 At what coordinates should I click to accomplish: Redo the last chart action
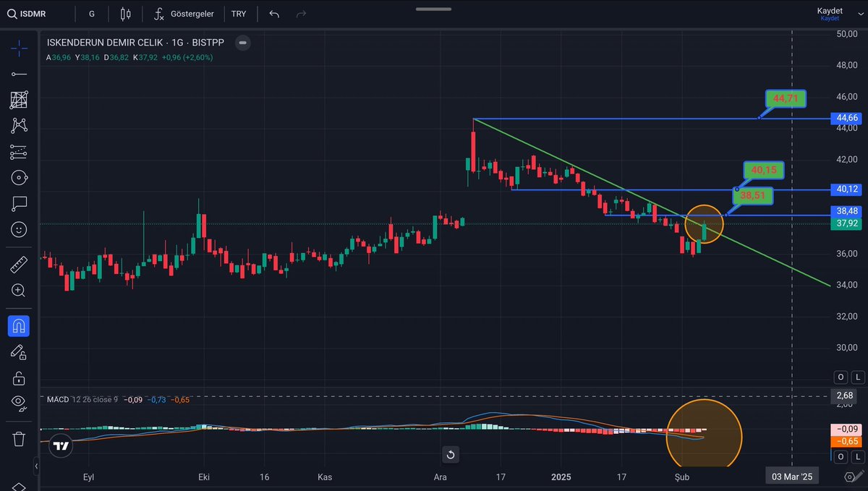click(x=301, y=13)
